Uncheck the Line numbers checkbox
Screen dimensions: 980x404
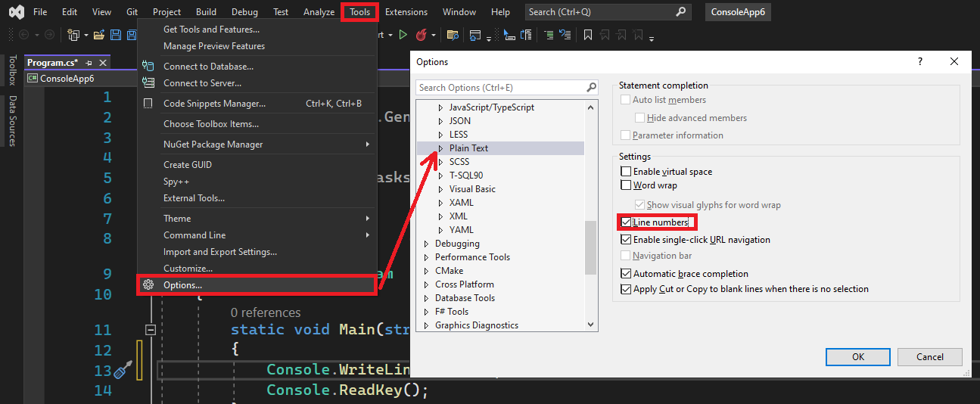click(626, 222)
